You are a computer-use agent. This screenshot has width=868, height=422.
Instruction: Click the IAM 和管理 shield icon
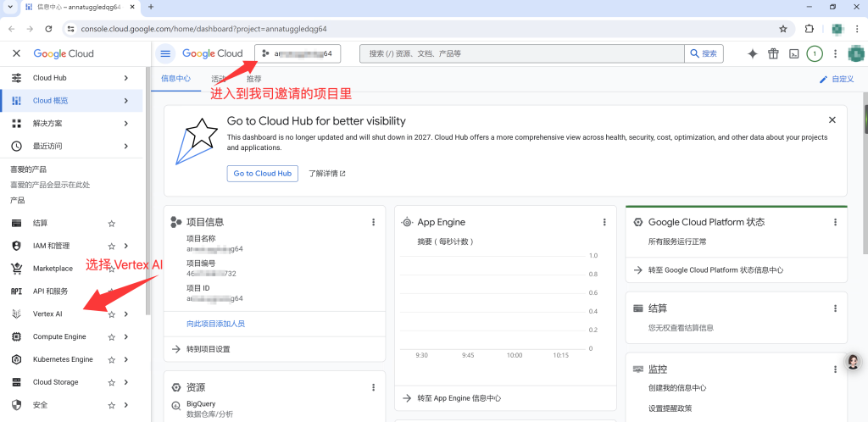point(17,246)
